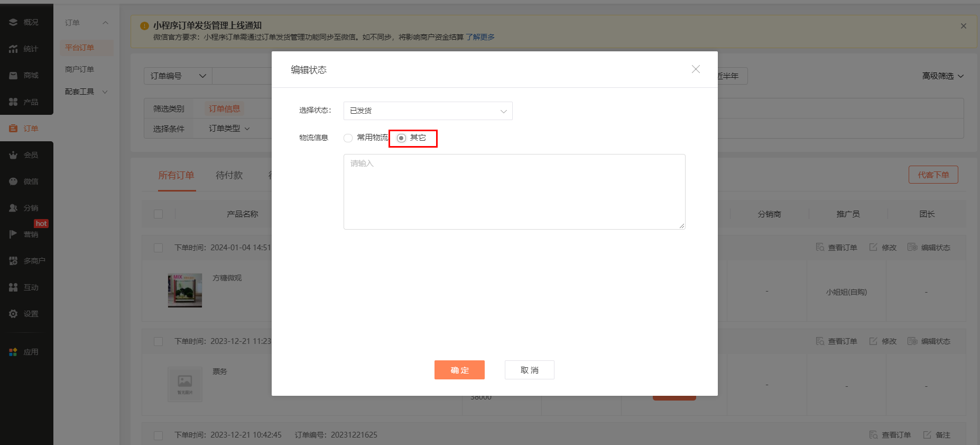The height and width of the screenshot is (445, 980).
Task: Click the 微信 WeChat sidebar icon
Action: coord(13,181)
